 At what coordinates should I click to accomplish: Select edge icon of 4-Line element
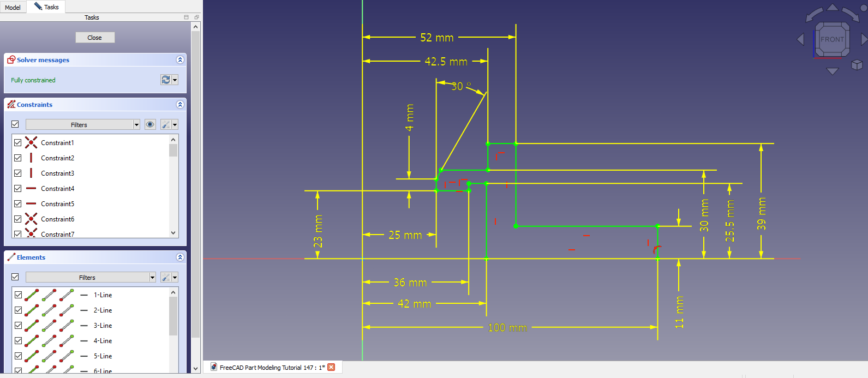click(x=32, y=341)
